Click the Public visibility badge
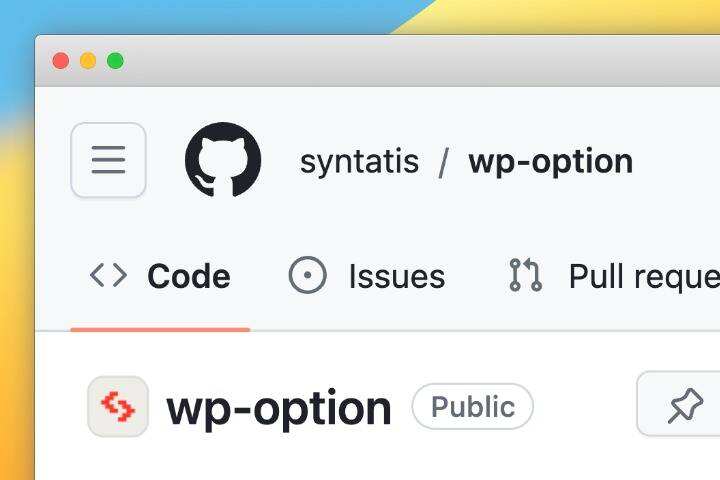 472,407
